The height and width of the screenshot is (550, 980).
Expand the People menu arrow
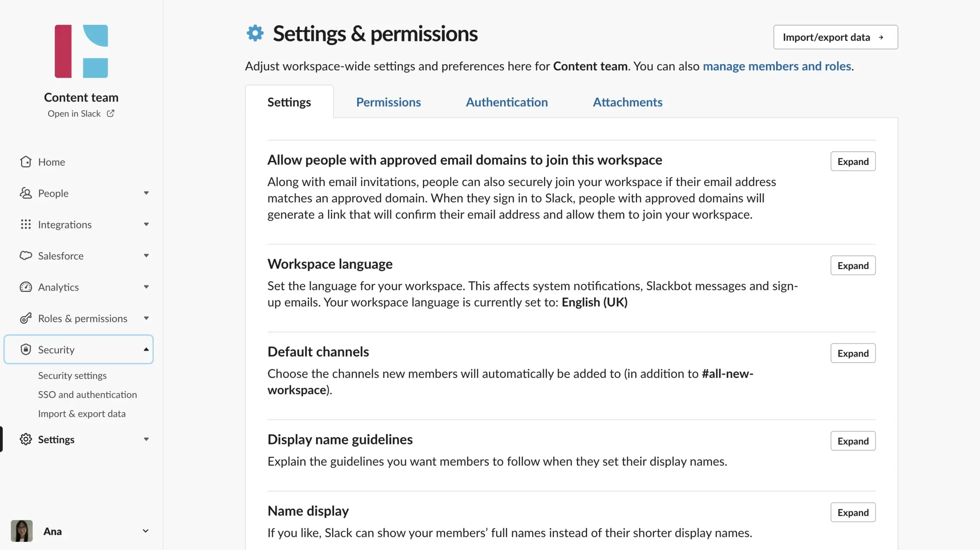[146, 193]
